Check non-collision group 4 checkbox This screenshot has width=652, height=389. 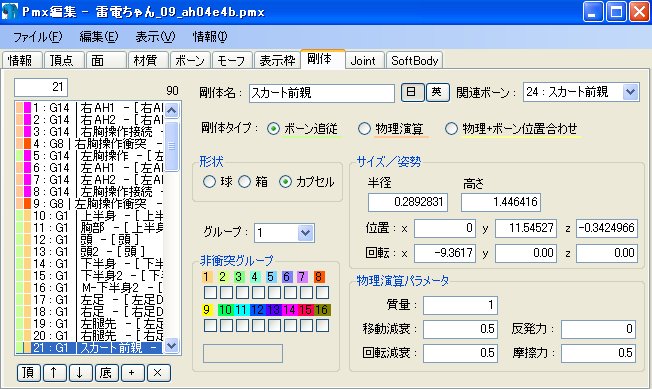[258, 292]
